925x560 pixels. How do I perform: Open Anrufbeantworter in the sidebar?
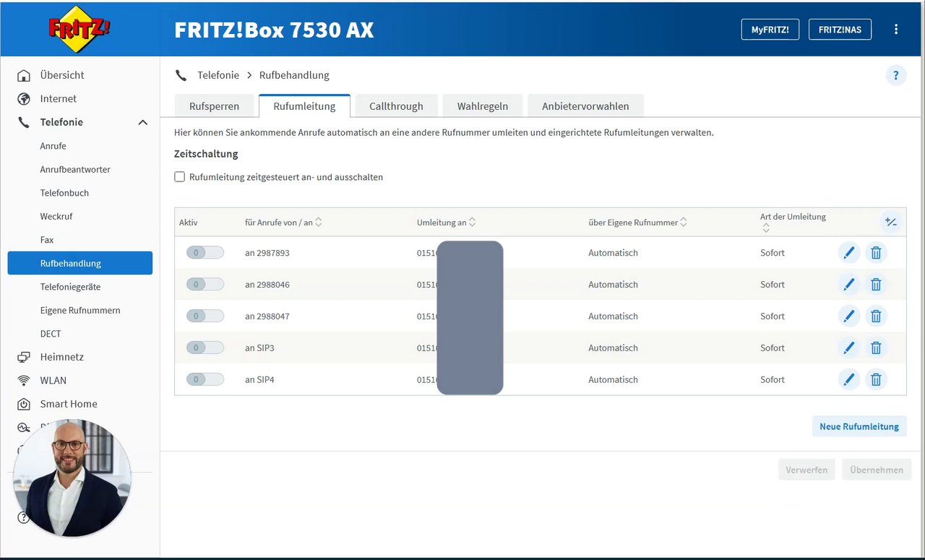[x=75, y=169]
